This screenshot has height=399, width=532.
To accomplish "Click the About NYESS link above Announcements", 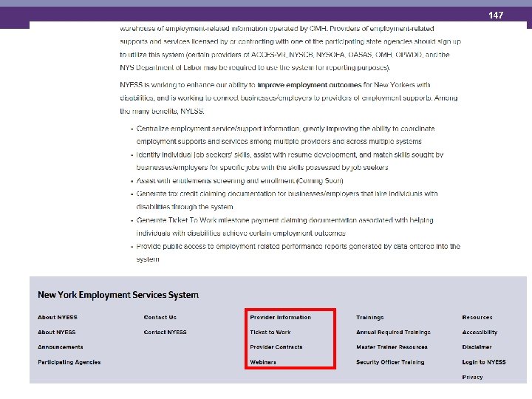I will pyautogui.click(x=57, y=332).
